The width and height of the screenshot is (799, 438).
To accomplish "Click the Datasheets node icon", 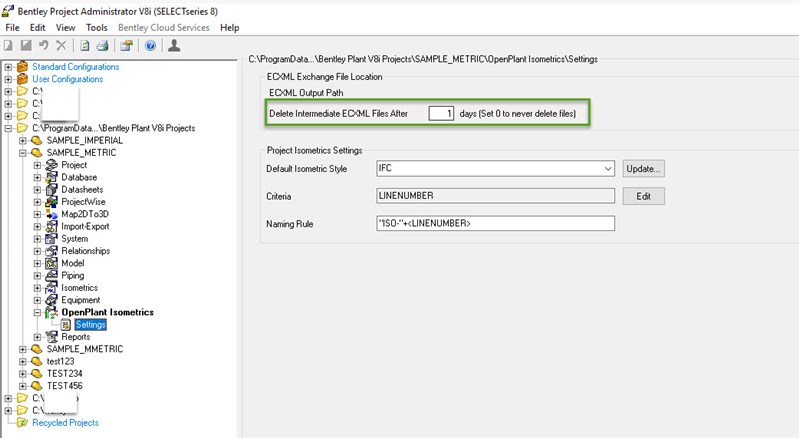I will (51, 189).
